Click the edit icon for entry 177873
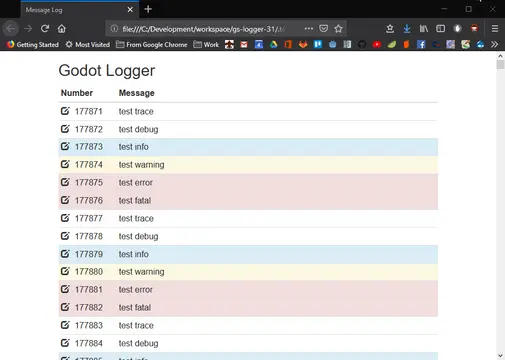 (65, 146)
